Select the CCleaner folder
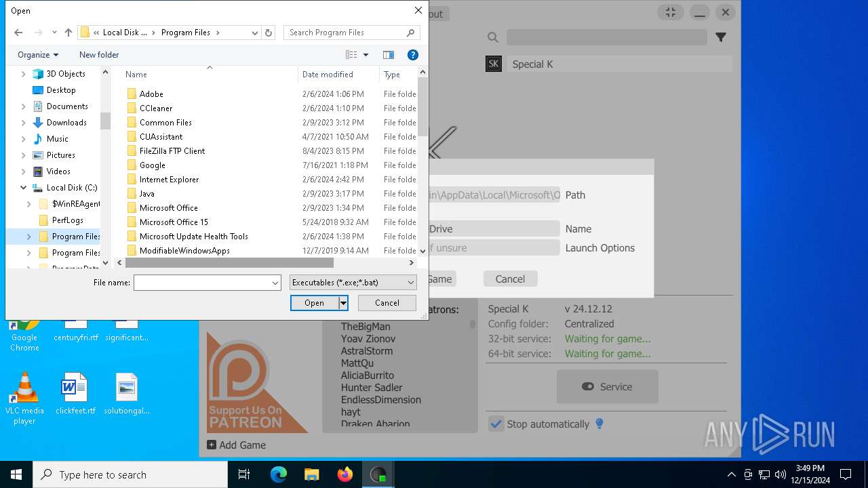This screenshot has height=488, width=868. [x=156, y=108]
